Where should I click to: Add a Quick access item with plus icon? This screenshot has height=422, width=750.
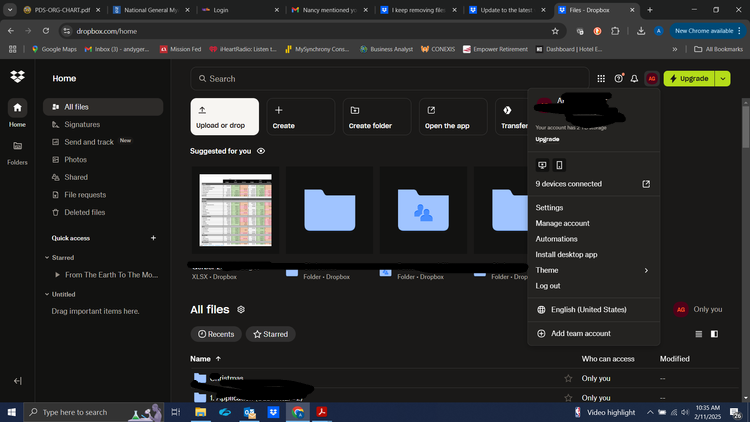click(x=153, y=238)
